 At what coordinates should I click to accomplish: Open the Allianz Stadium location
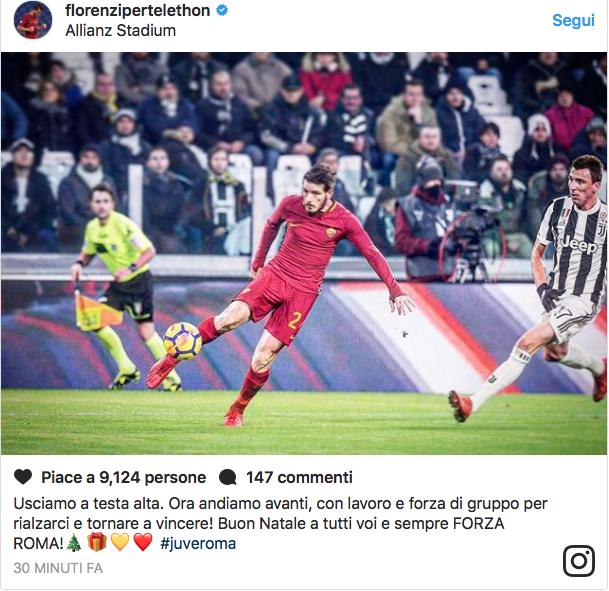click(120, 30)
